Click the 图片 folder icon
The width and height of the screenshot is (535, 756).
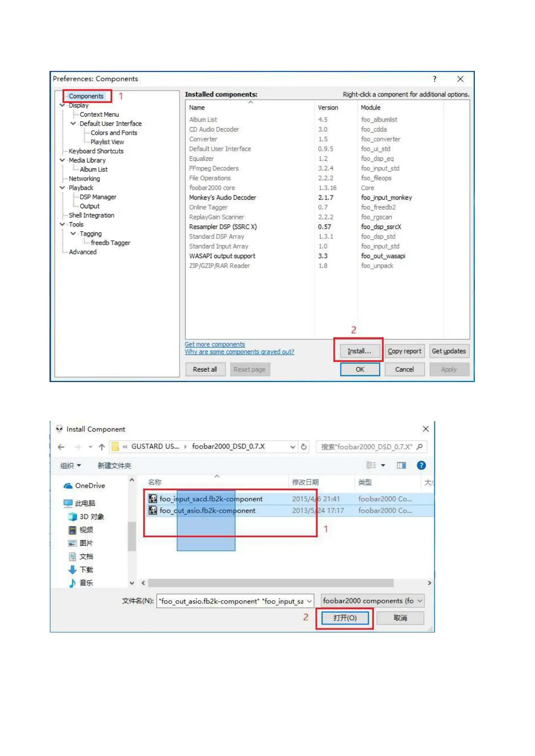coord(73,543)
